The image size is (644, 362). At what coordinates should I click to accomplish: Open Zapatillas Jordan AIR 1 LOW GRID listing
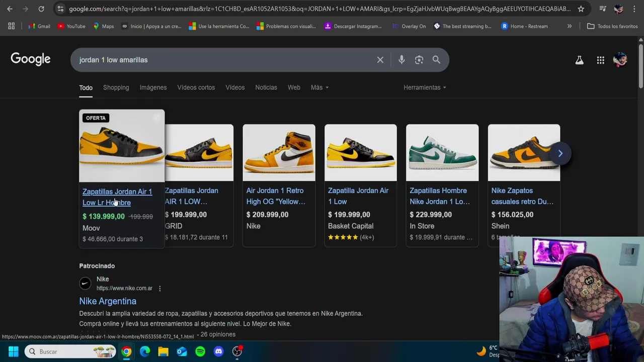tap(192, 196)
